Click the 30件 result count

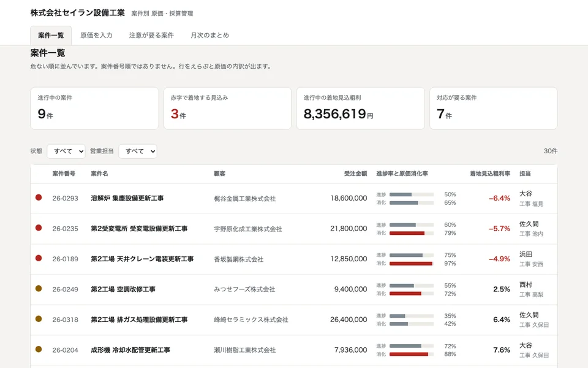(551, 151)
